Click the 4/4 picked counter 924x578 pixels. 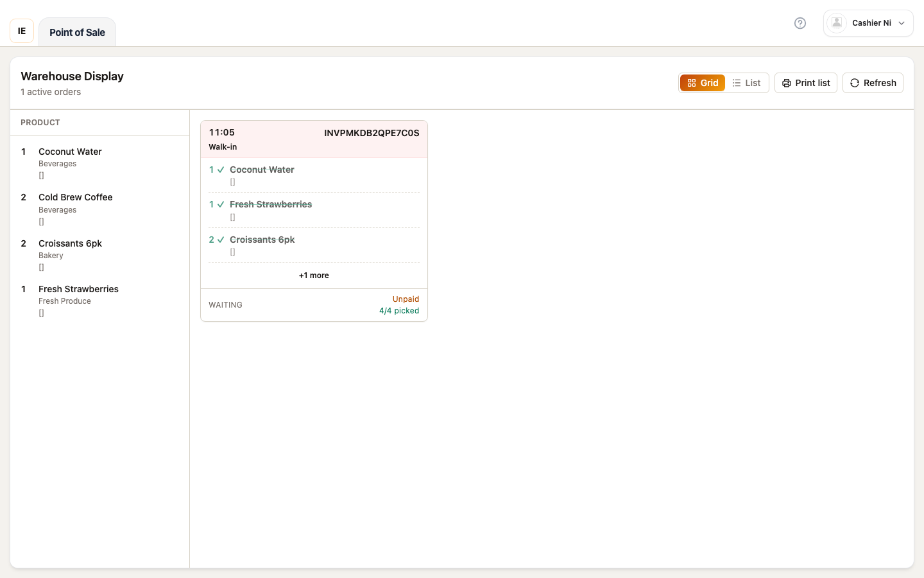point(399,311)
